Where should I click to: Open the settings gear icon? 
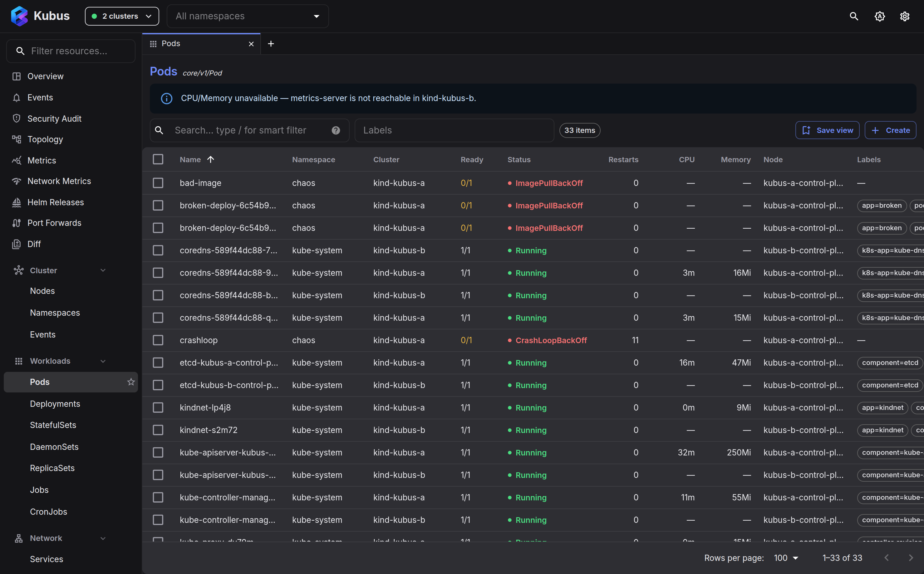tap(905, 16)
